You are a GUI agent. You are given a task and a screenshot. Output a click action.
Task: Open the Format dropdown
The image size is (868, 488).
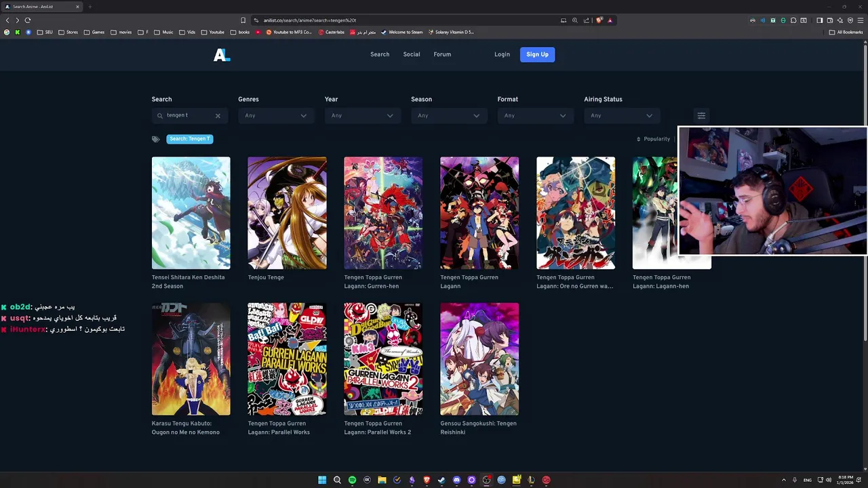point(534,116)
